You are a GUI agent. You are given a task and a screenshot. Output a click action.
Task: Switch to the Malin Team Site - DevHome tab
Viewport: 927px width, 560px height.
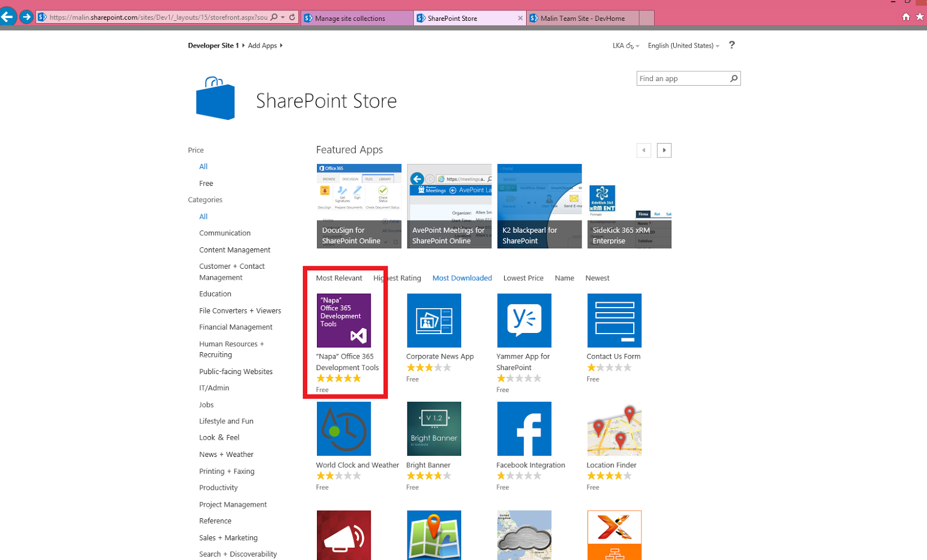[x=584, y=19]
